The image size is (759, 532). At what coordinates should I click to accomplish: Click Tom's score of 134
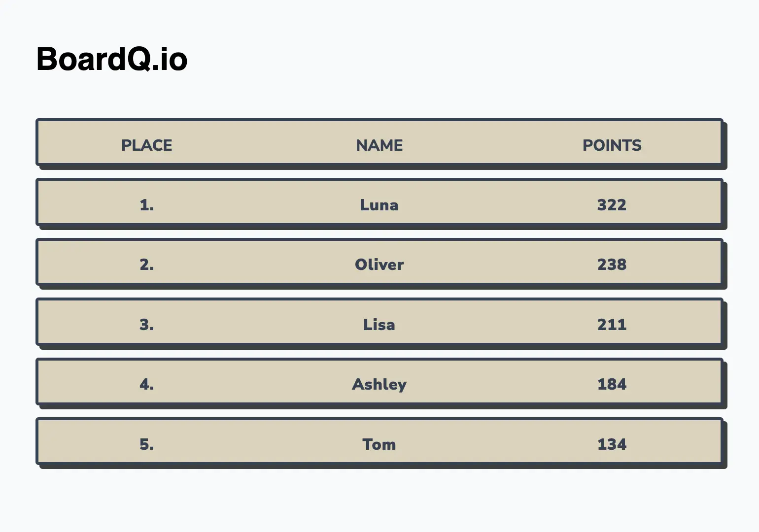(612, 444)
